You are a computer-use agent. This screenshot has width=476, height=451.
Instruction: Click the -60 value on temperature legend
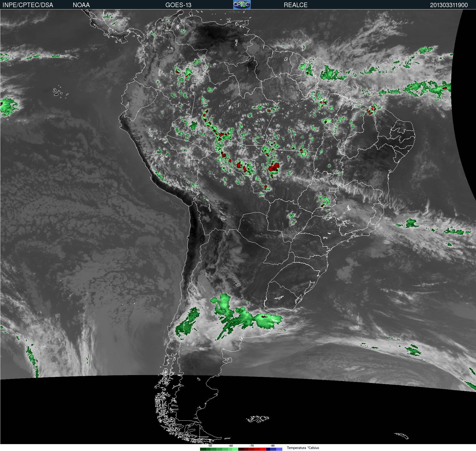(x=231, y=446)
